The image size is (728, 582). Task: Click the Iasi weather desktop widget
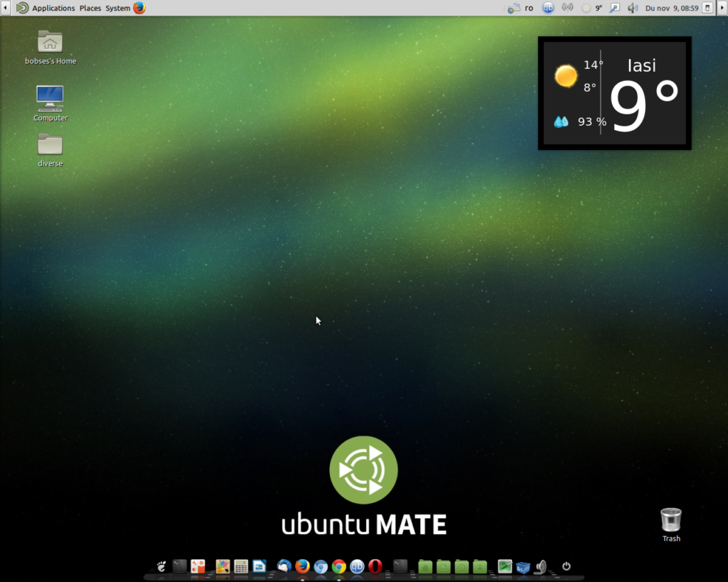pos(615,93)
